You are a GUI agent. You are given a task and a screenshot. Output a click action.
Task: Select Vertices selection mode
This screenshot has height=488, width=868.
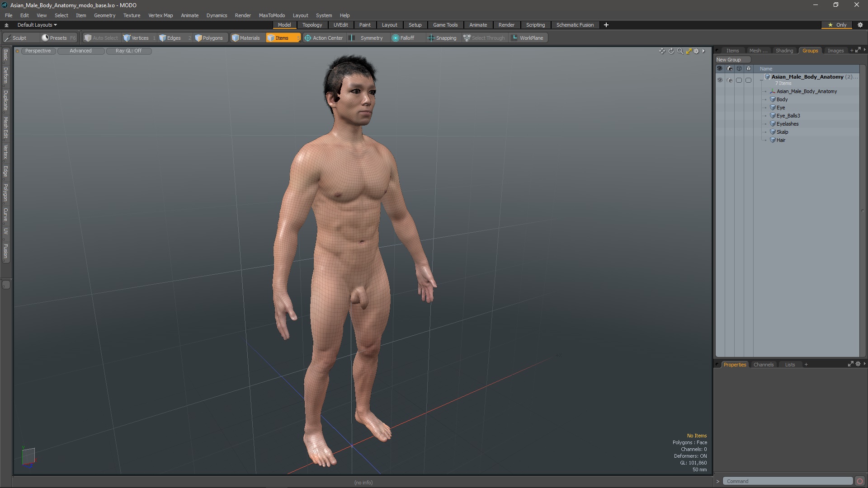pyautogui.click(x=136, y=38)
